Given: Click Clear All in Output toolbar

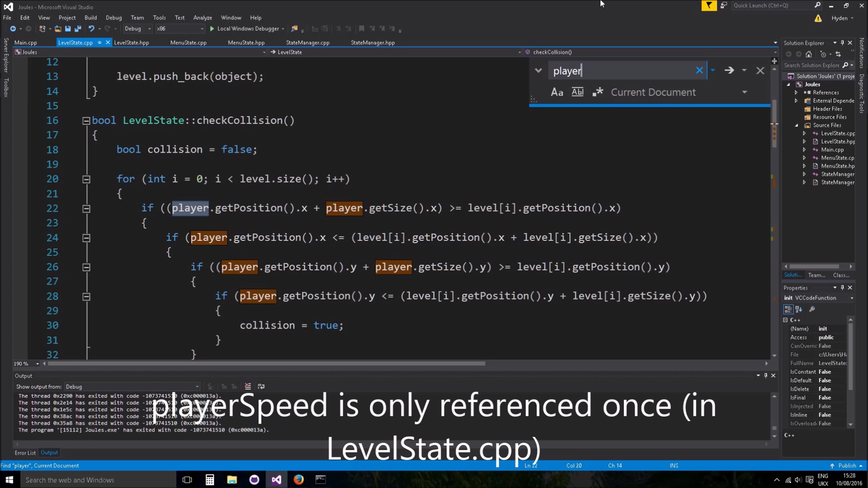Looking at the screenshot, I should [248, 386].
